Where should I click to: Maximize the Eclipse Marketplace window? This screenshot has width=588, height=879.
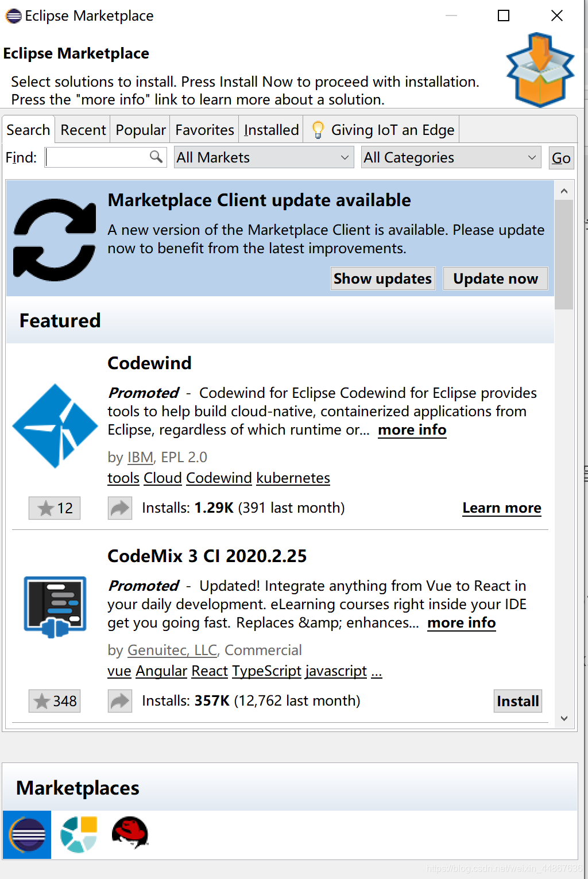504,16
